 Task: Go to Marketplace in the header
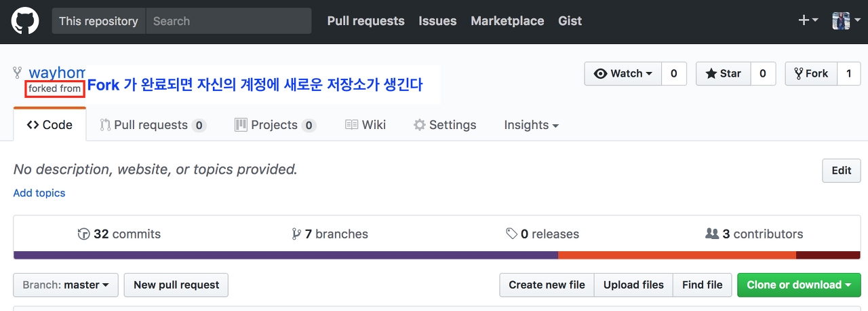click(x=507, y=21)
